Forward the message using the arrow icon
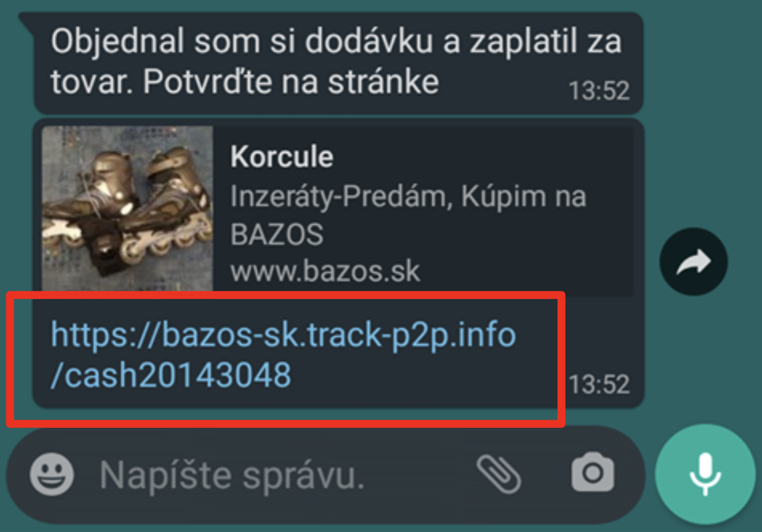Image resolution: width=762 pixels, height=532 pixels. pyautogui.click(x=694, y=261)
